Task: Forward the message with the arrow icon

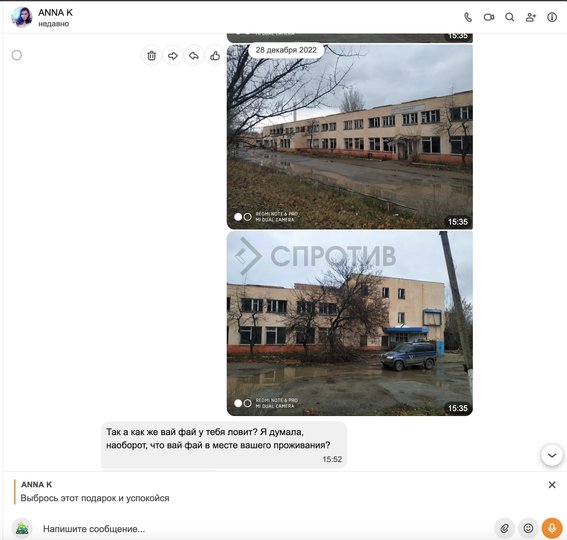Action: click(173, 56)
